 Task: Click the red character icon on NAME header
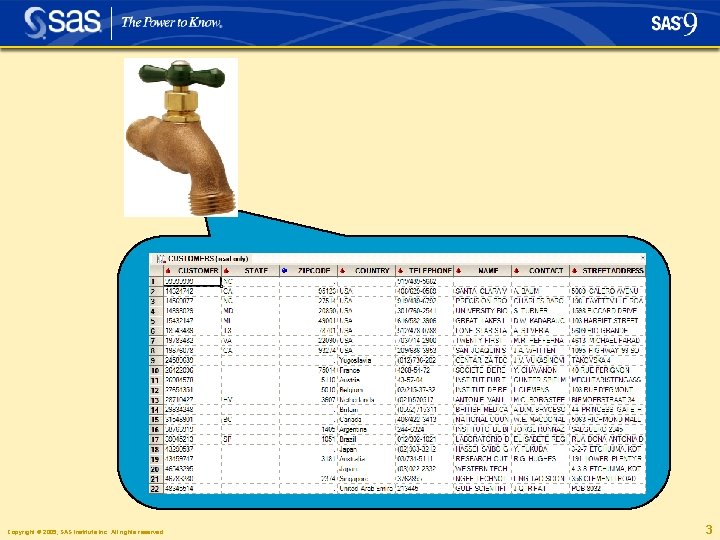click(x=458, y=271)
